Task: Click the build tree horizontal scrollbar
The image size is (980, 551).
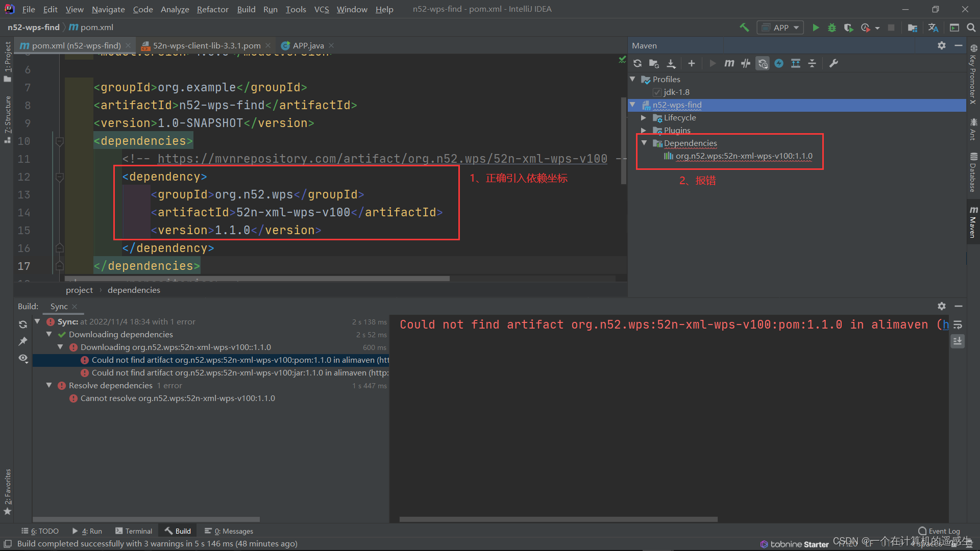Action: pos(146,519)
